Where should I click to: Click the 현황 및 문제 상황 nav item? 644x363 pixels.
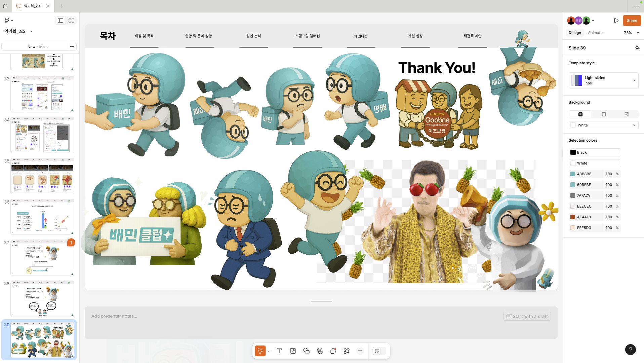(x=199, y=36)
